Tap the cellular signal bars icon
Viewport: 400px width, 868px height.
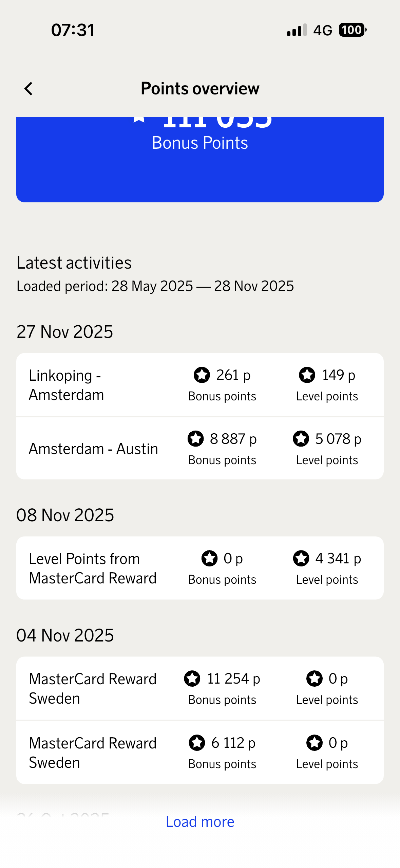pos(297,30)
